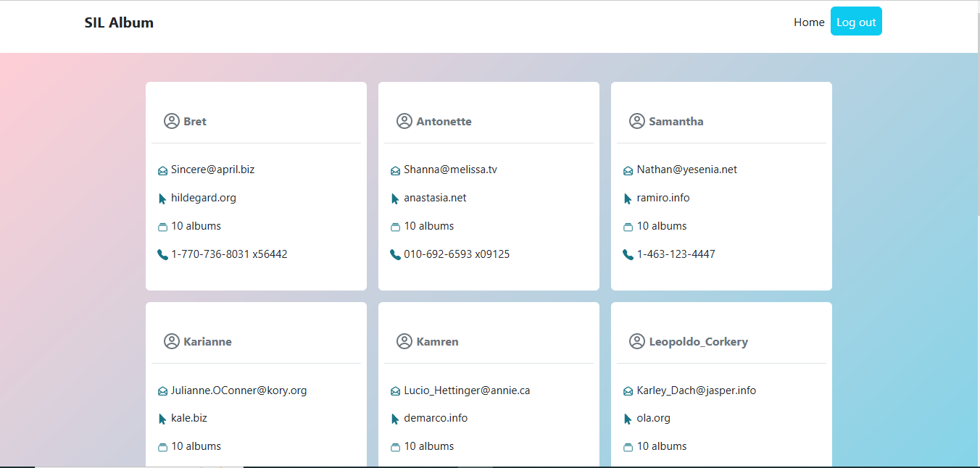Click the website demarco.info
980x468 pixels.
click(436, 418)
